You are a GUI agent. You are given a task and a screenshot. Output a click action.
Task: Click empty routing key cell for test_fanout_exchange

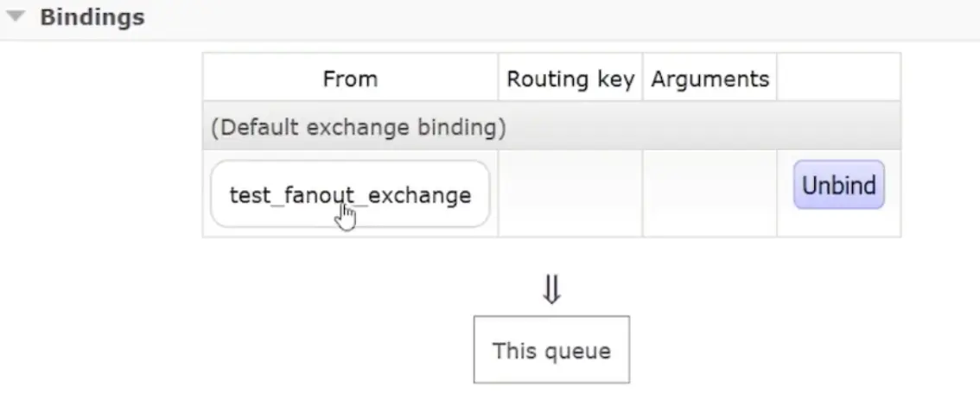(x=570, y=193)
